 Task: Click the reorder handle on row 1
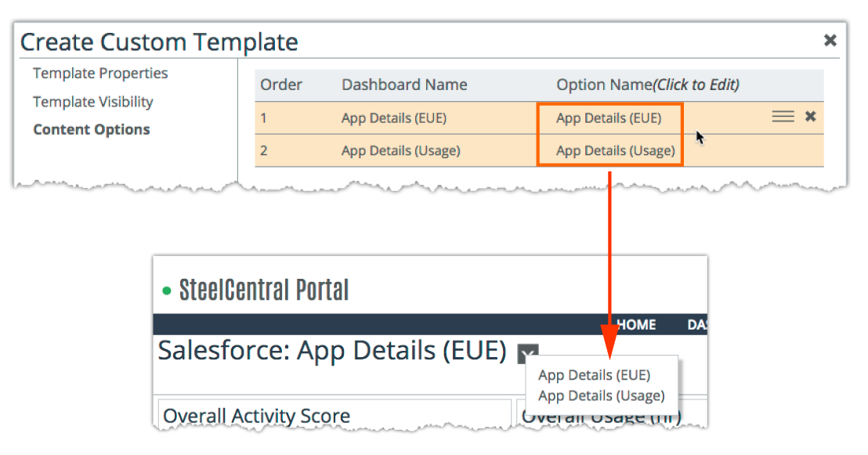coord(783,116)
